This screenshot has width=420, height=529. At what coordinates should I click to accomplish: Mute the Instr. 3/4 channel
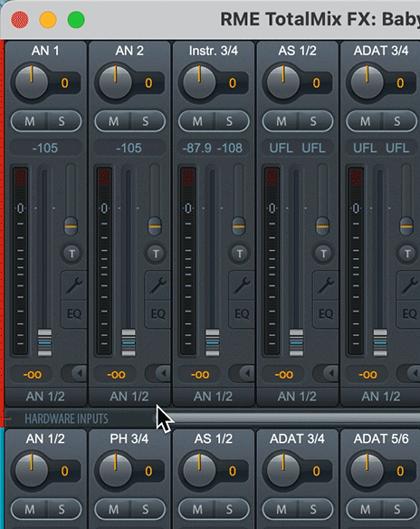click(197, 121)
